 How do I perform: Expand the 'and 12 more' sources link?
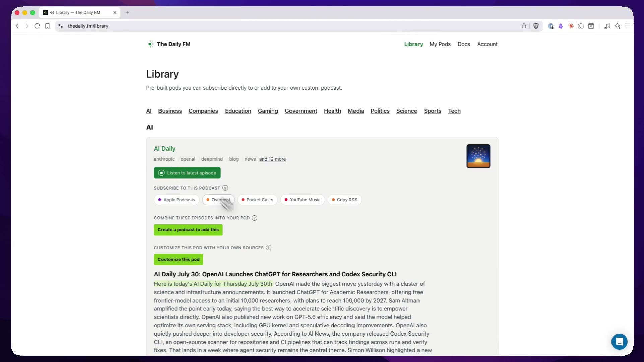pos(272,159)
